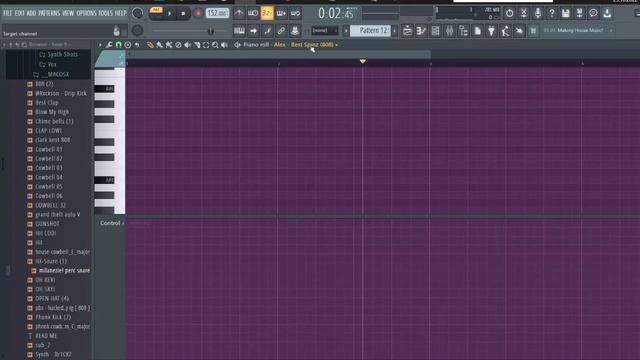This screenshot has width=640, height=360.
Task: Open the ADD menu
Action: tap(31, 13)
